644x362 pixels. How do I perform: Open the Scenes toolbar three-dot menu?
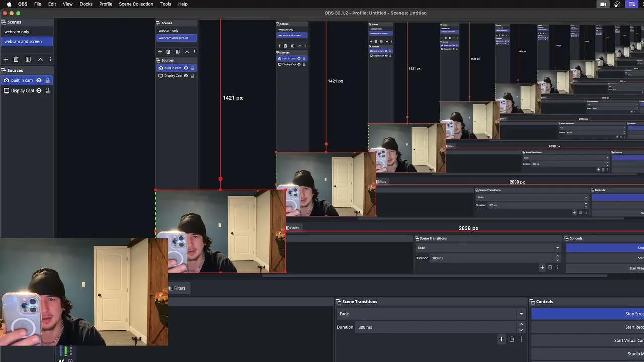pos(50,59)
